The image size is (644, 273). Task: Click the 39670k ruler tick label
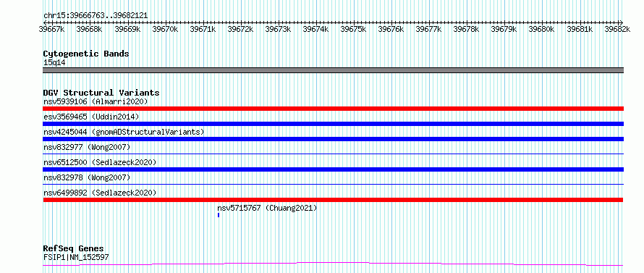[165, 29]
